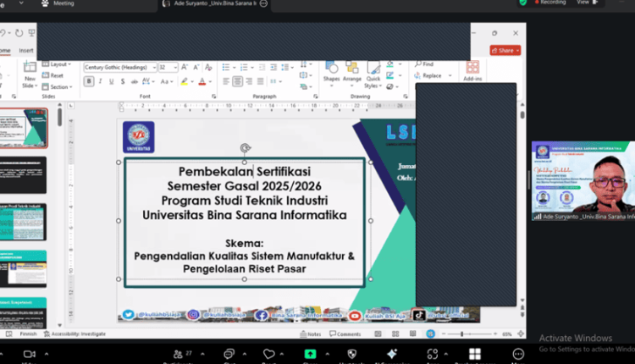Toggle Bold formatting in Font group
This screenshot has width=635, height=364.
click(89, 81)
